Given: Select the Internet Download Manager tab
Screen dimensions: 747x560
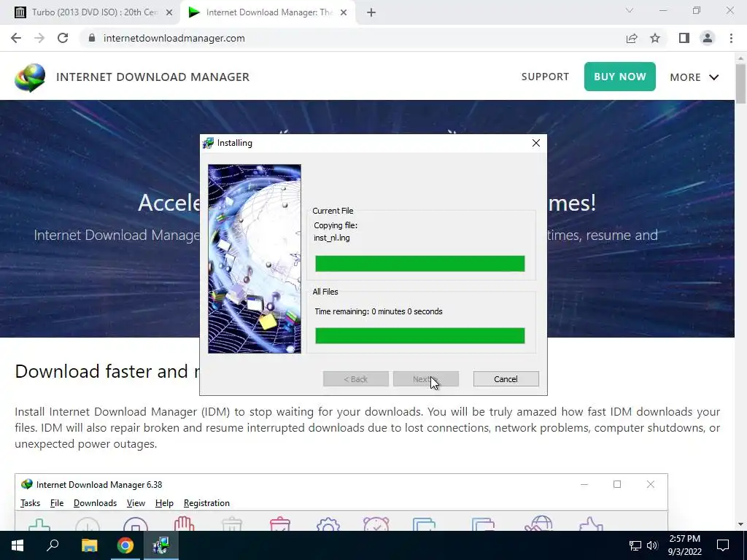Looking at the screenshot, I should point(268,13).
